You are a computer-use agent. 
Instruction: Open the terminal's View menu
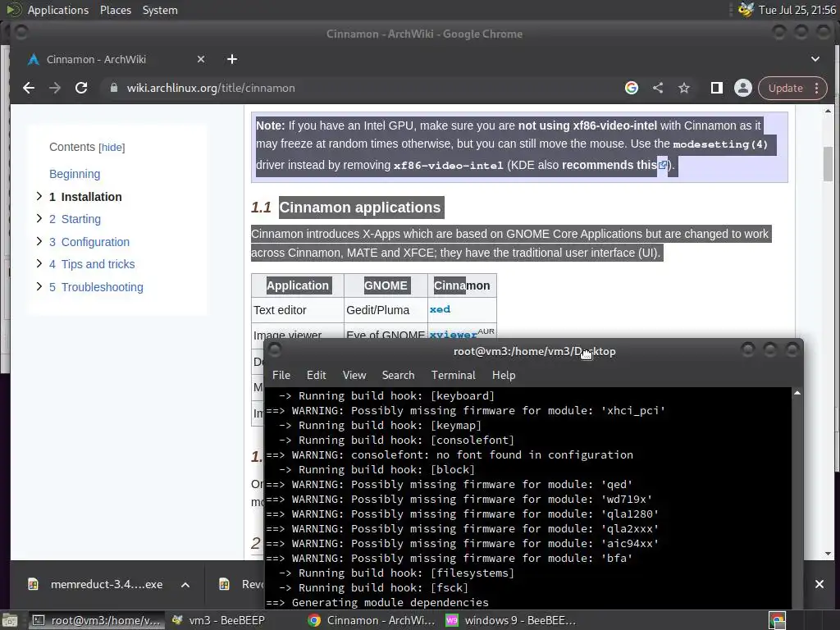click(354, 375)
